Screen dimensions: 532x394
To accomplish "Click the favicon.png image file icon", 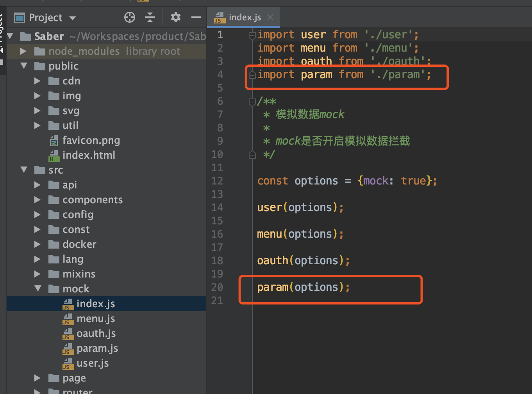I will coord(54,140).
